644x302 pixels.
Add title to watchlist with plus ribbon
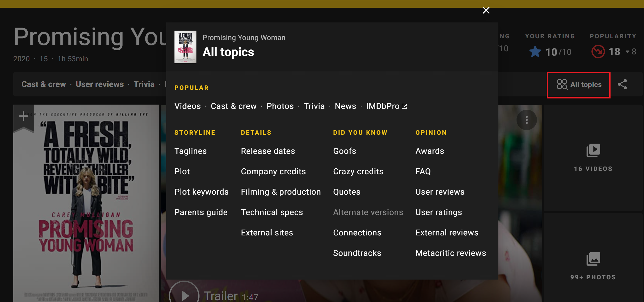pos(24,116)
